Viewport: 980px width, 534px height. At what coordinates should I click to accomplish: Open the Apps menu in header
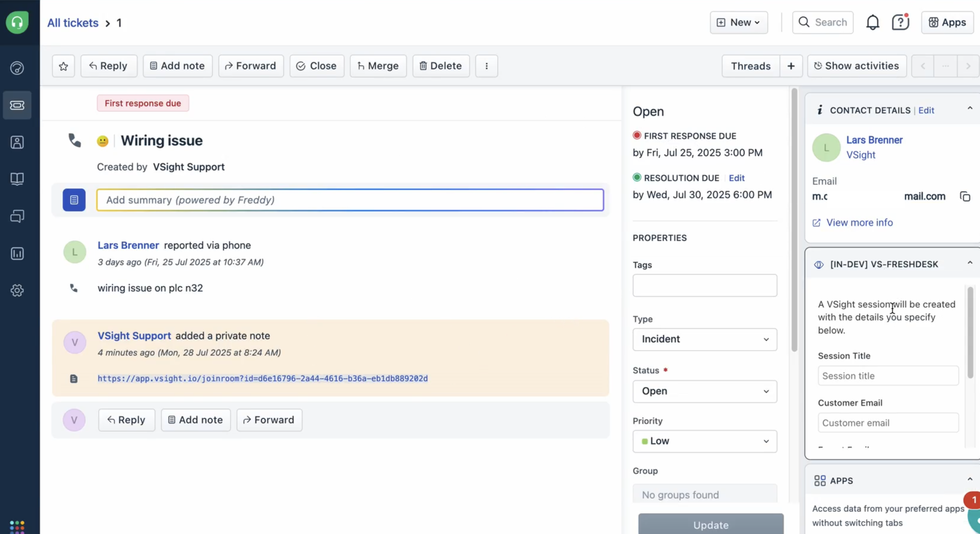[x=947, y=23]
